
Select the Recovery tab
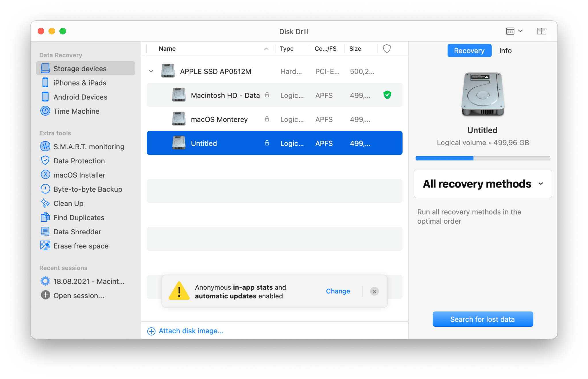pos(469,51)
